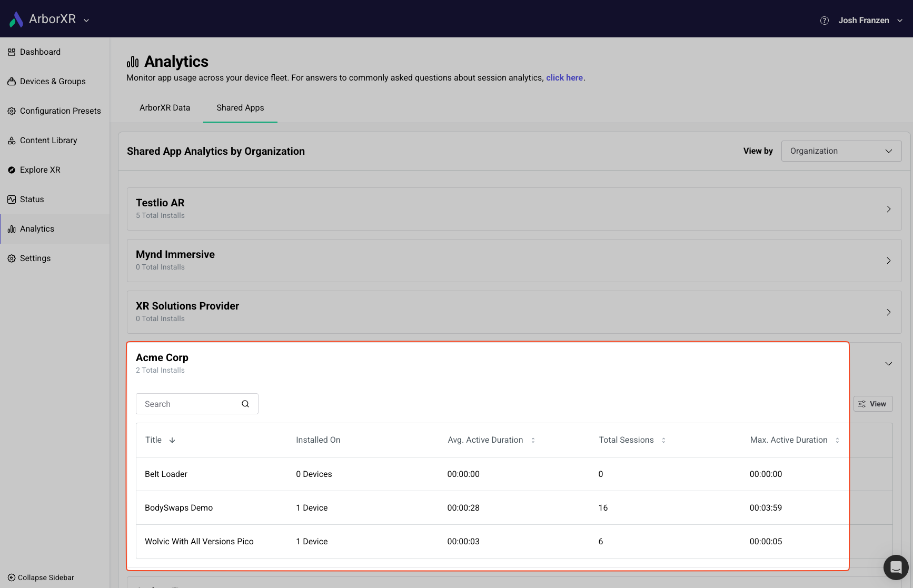Click the Mynd Immersive heading
The image size is (913, 588).
click(175, 254)
